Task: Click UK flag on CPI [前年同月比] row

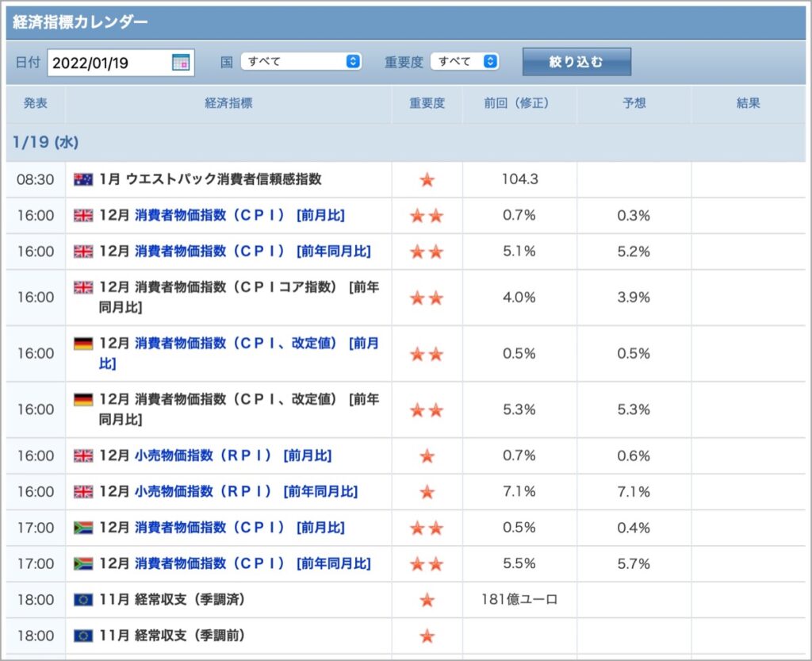Action: point(82,252)
